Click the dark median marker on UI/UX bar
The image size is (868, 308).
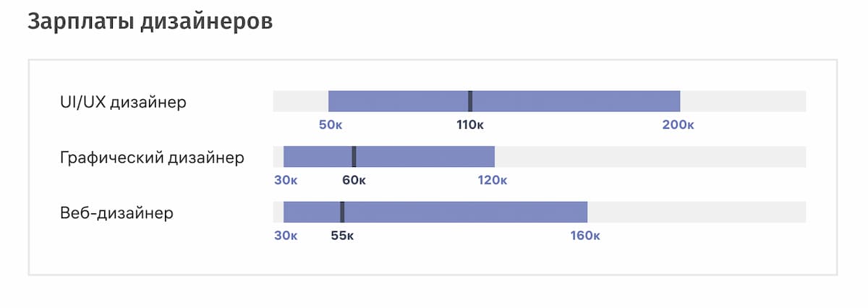click(x=470, y=101)
